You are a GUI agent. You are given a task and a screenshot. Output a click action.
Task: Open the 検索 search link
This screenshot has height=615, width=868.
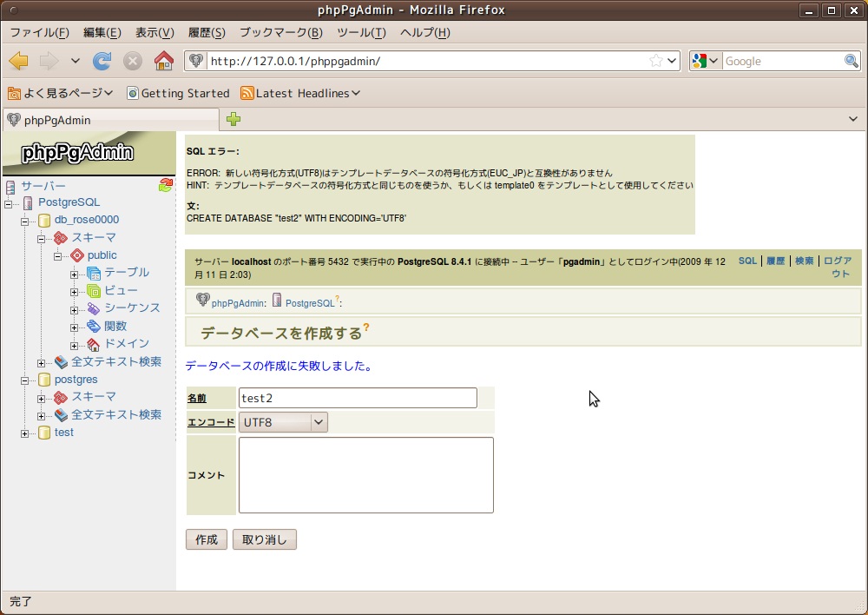pos(805,261)
